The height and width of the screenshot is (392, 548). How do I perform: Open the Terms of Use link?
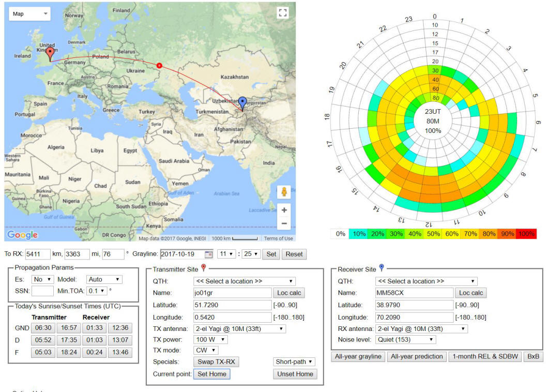(x=278, y=238)
